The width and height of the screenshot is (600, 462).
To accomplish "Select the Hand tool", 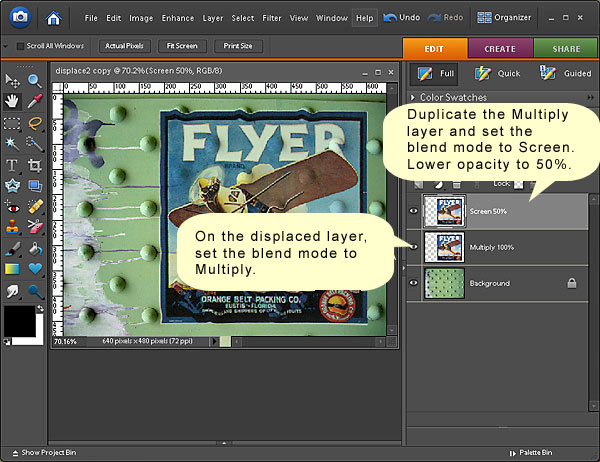I will click(x=12, y=101).
